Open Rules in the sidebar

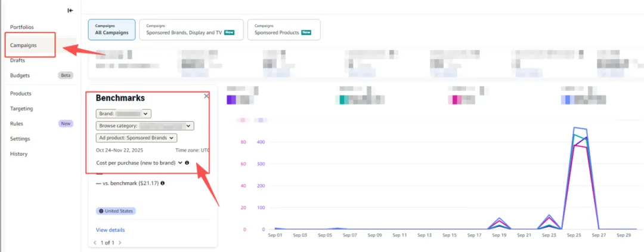coord(17,124)
